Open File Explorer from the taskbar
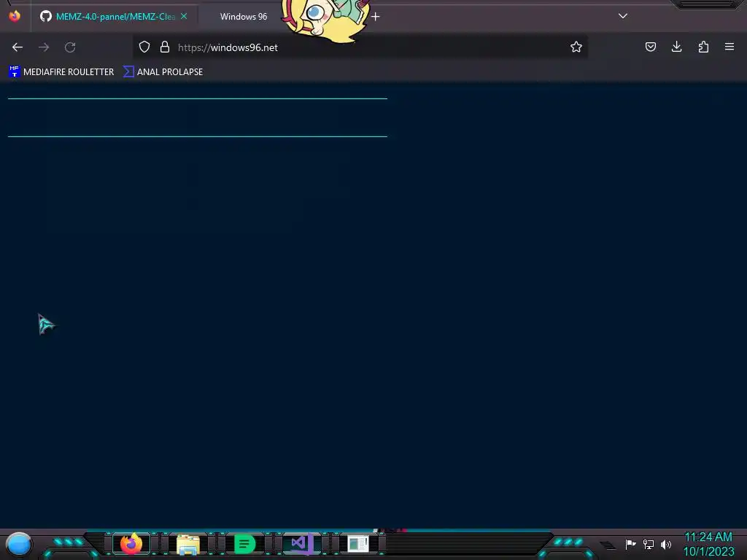This screenshot has width=747, height=560. coord(187,544)
